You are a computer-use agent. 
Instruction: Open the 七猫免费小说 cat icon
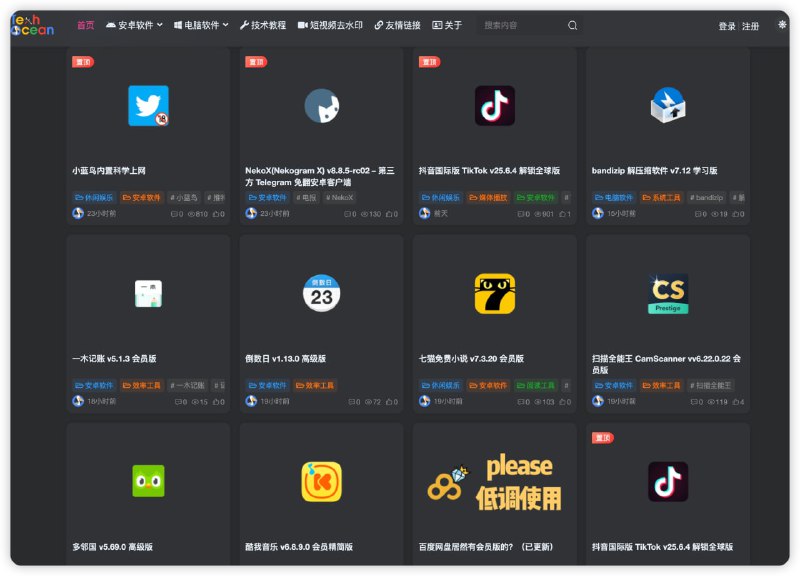[495, 293]
